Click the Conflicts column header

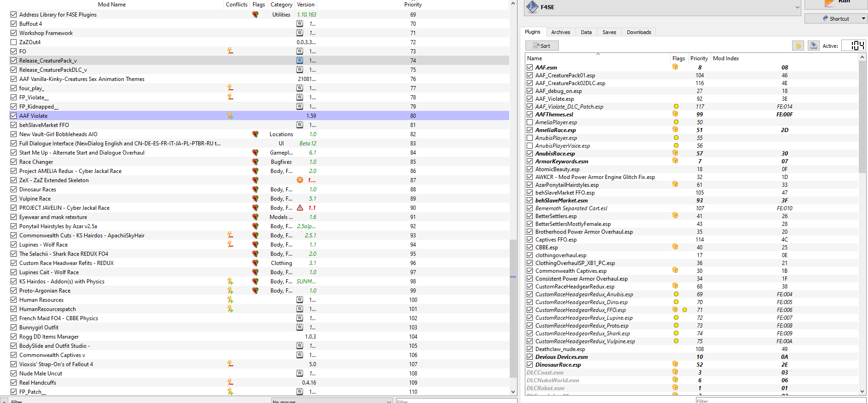coord(237,5)
